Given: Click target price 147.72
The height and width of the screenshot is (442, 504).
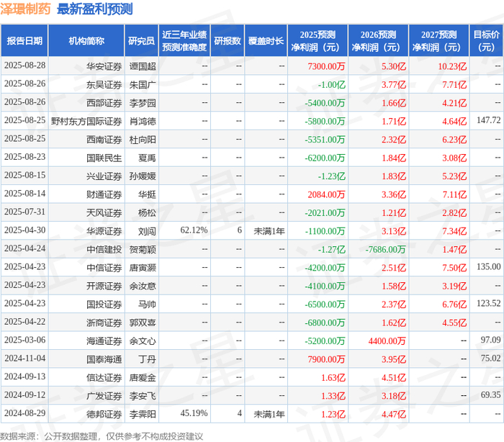Looking at the screenshot, I should (x=489, y=120).
